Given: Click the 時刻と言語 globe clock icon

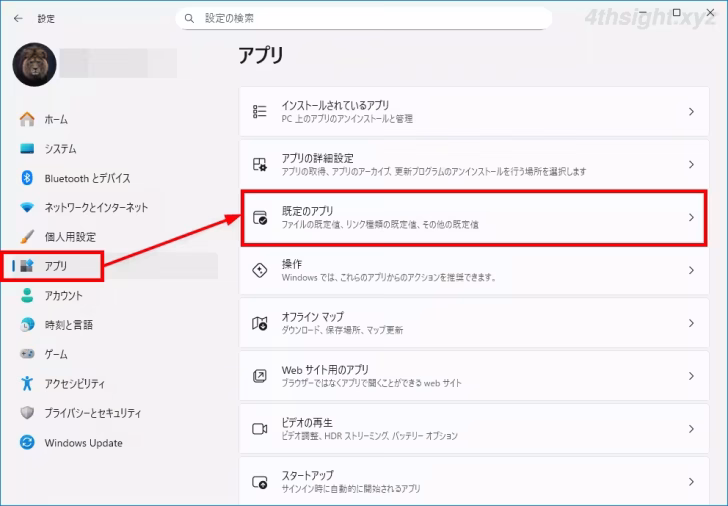Looking at the screenshot, I should pos(27,324).
